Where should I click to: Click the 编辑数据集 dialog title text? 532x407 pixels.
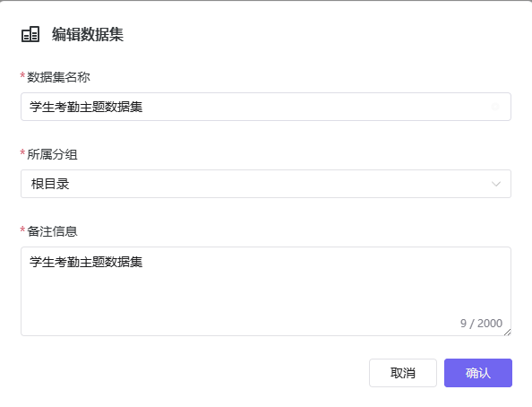pos(88,34)
